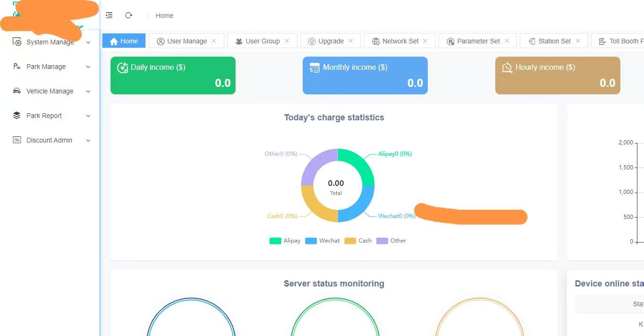
Task: Open the System Manage sidebar menu
Action: tap(50, 42)
